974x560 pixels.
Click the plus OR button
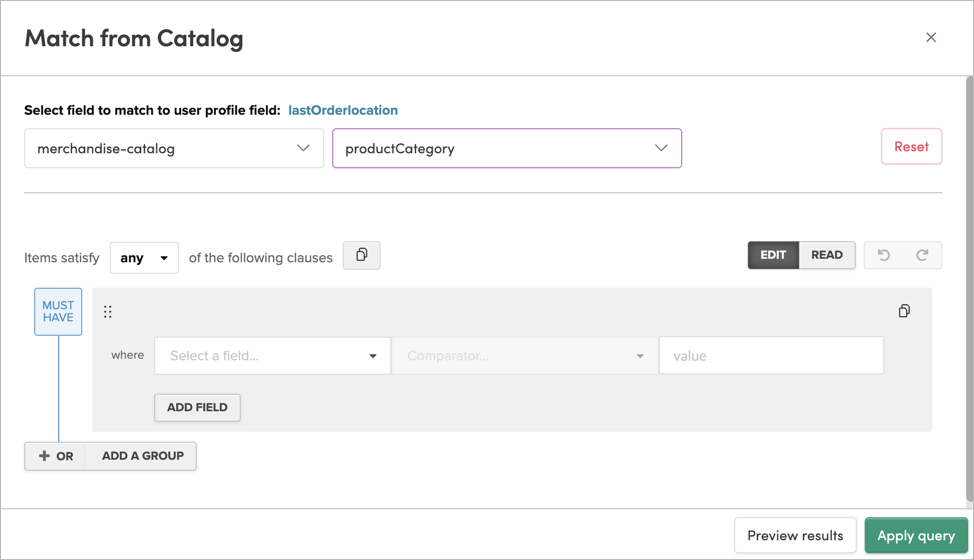(56, 456)
